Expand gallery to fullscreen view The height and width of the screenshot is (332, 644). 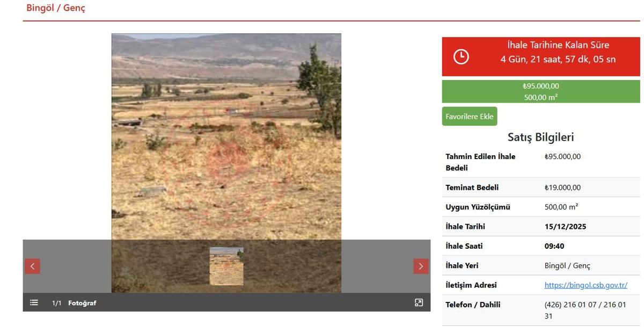[419, 302]
